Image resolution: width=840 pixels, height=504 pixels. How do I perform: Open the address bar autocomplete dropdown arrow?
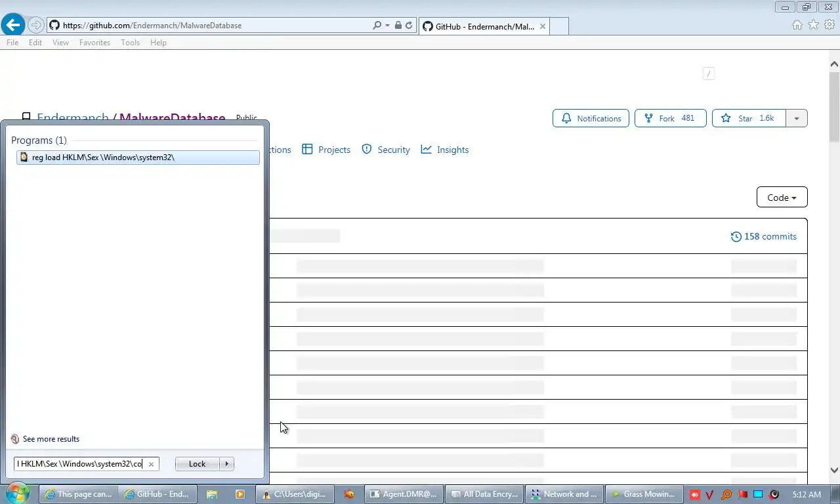coord(387,25)
